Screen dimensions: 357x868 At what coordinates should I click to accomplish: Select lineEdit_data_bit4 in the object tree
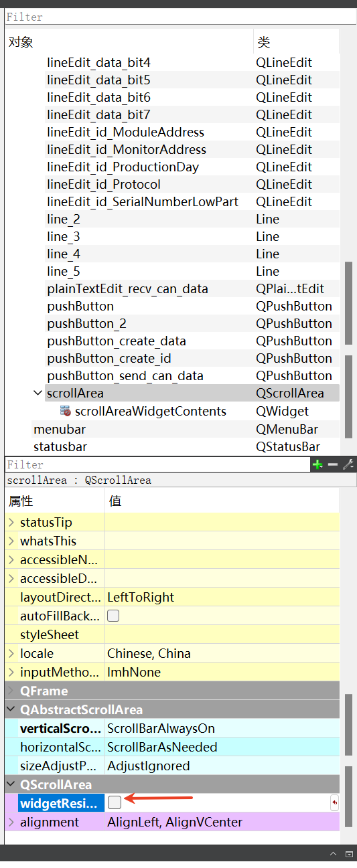98,63
